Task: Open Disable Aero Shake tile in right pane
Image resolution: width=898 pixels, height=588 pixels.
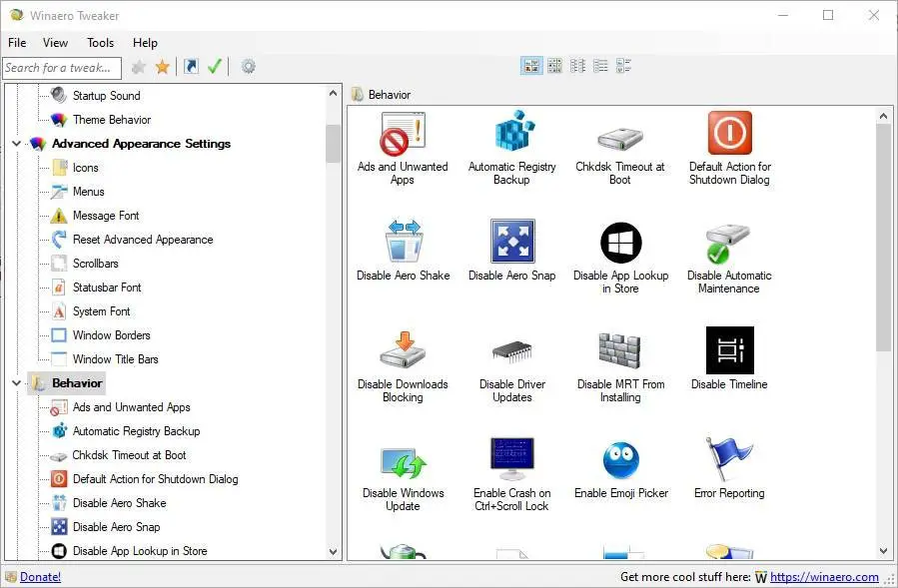Action: pyautogui.click(x=404, y=251)
